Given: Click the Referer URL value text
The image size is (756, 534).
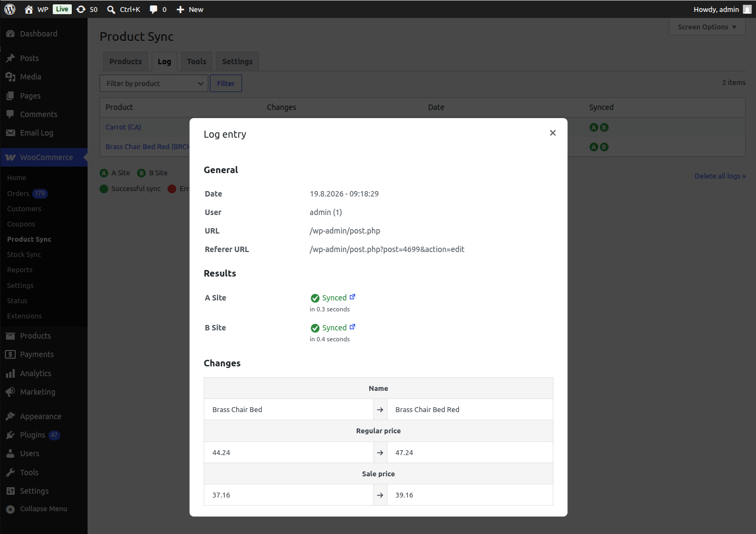Looking at the screenshot, I should [387, 249].
